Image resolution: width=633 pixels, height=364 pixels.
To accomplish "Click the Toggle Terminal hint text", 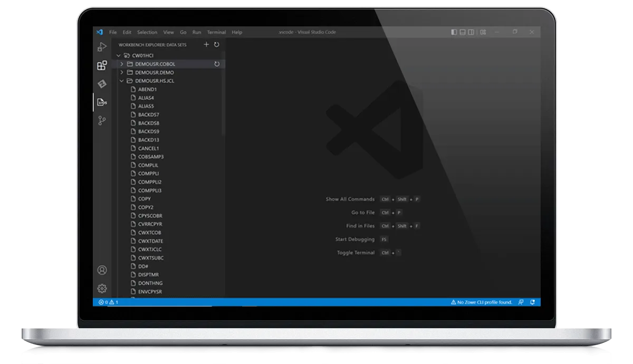I will 356,253.
